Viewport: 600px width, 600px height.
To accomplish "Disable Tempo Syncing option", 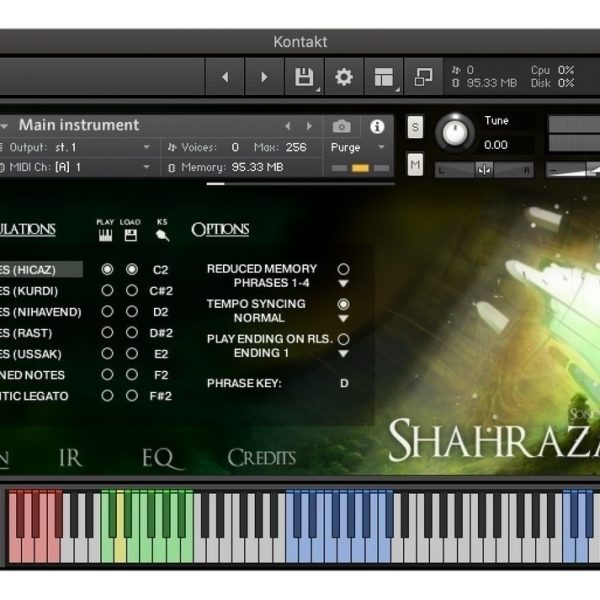I will coord(343,304).
